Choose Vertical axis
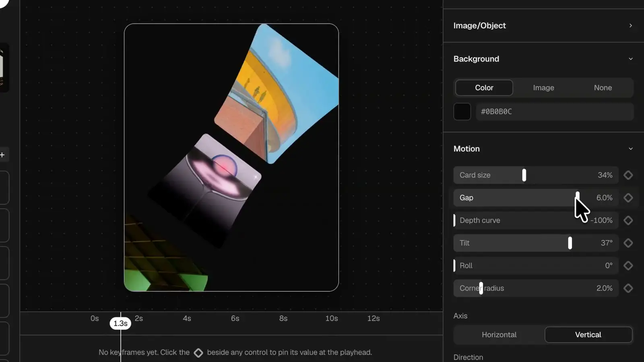The height and width of the screenshot is (362, 644). (x=588, y=335)
